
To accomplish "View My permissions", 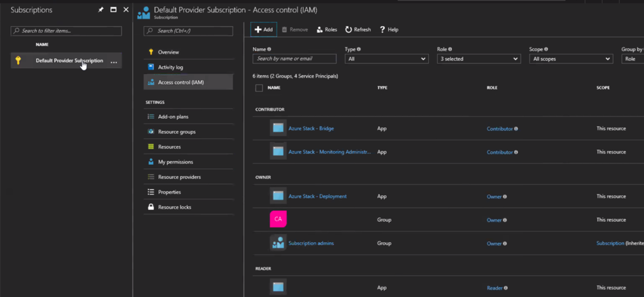I will [x=188, y=162].
